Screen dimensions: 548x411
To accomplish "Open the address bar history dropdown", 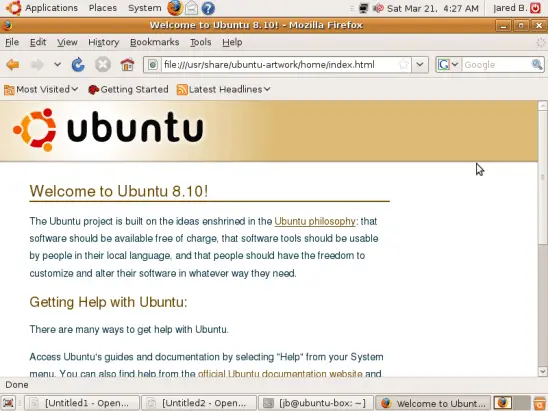I will click(x=420, y=65).
